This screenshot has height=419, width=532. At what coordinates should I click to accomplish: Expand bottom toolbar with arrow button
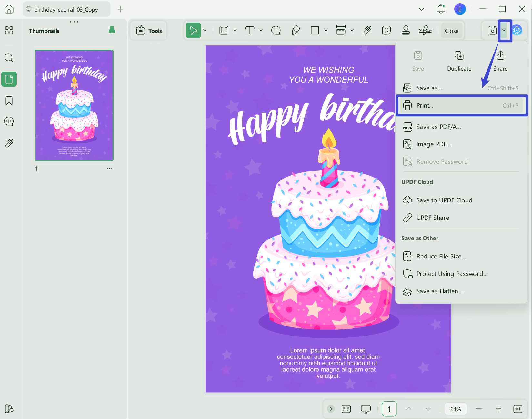pyautogui.click(x=331, y=409)
